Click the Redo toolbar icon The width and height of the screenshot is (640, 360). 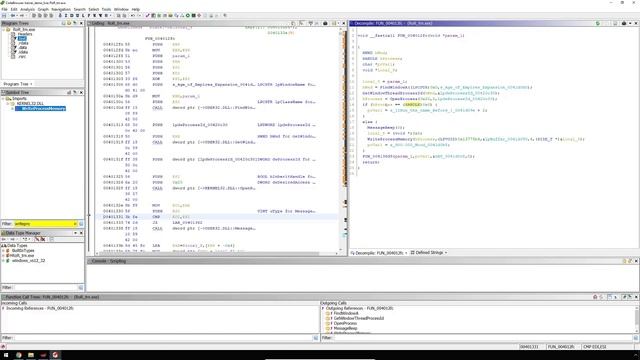pos(139,16)
